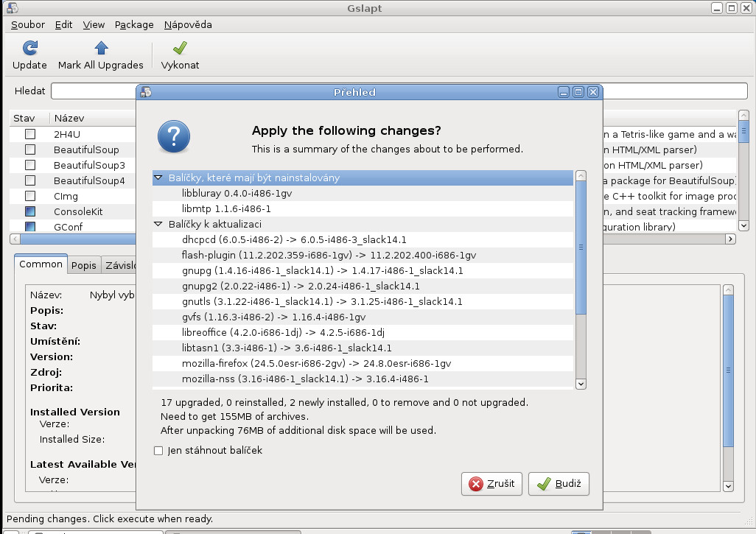Select the mozilla-nss upgrade row
This screenshot has width=756, height=534.
point(363,379)
